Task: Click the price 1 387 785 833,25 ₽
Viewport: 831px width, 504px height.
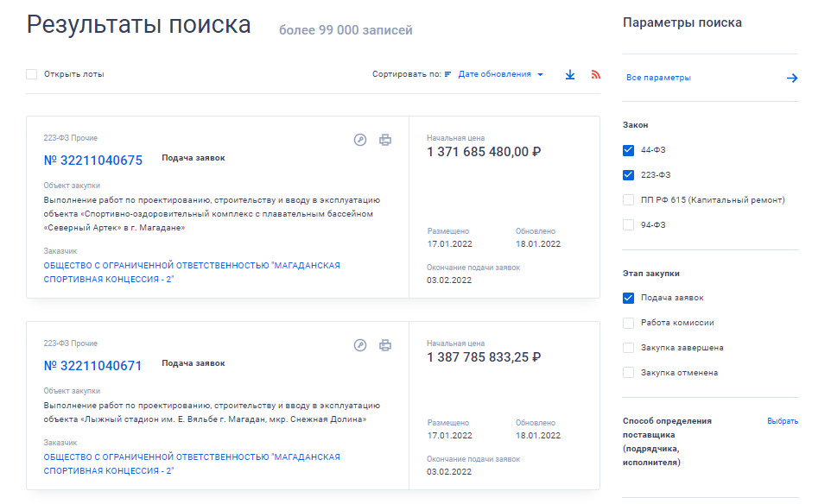Action: [484, 357]
